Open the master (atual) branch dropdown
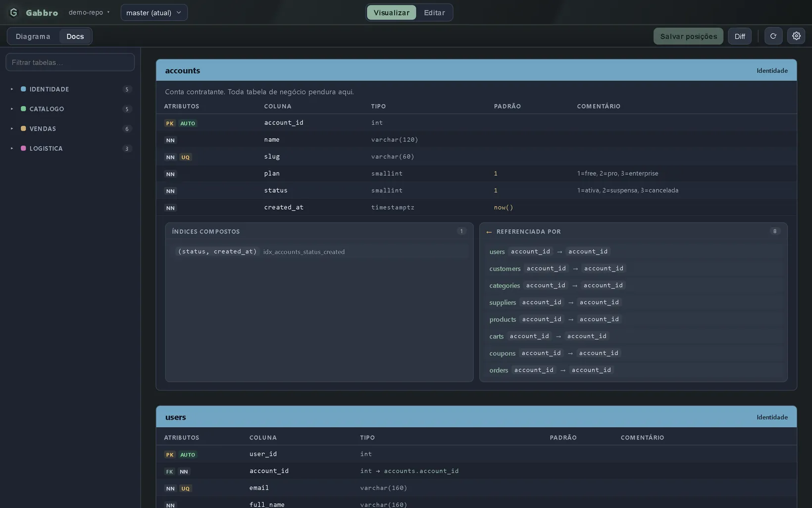The image size is (812, 508). click(x=154, y=12)
